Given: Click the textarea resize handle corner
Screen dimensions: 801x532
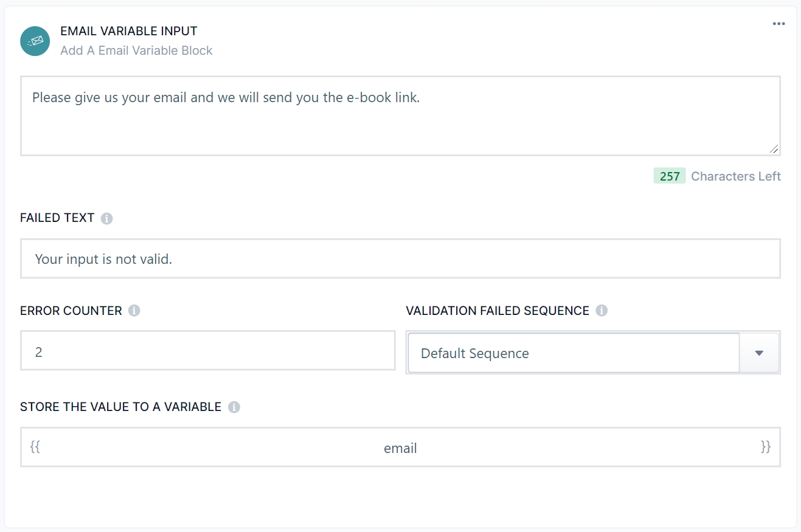Looking at the screenshot, I should (x=773, y=148).
